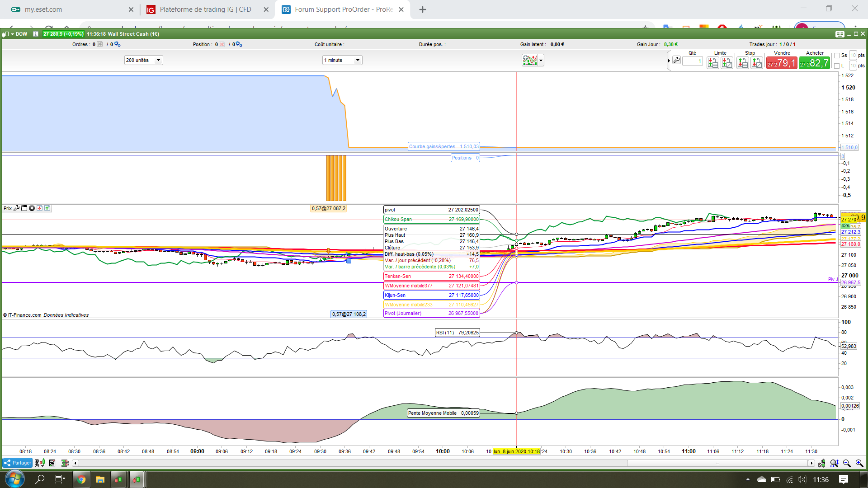
Task: Expand the indicators chart button dropdown arrow
Action: (x=541, y=60)
